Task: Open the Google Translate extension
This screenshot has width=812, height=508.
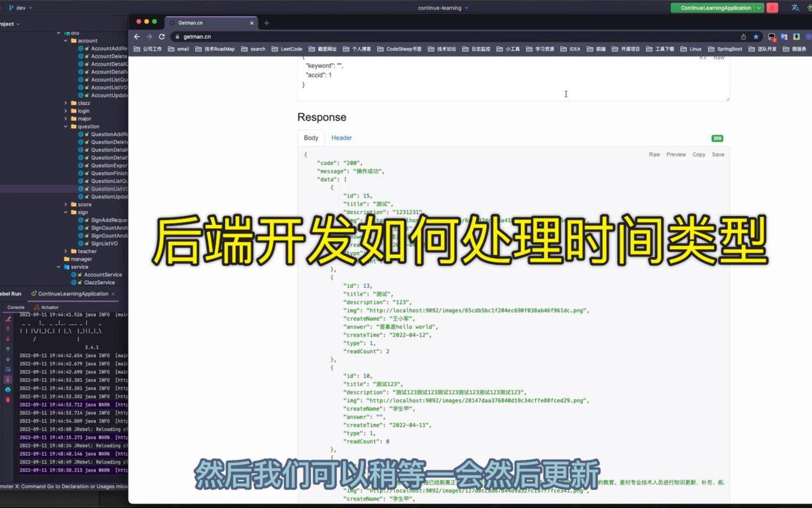Action: click(784, 36)
